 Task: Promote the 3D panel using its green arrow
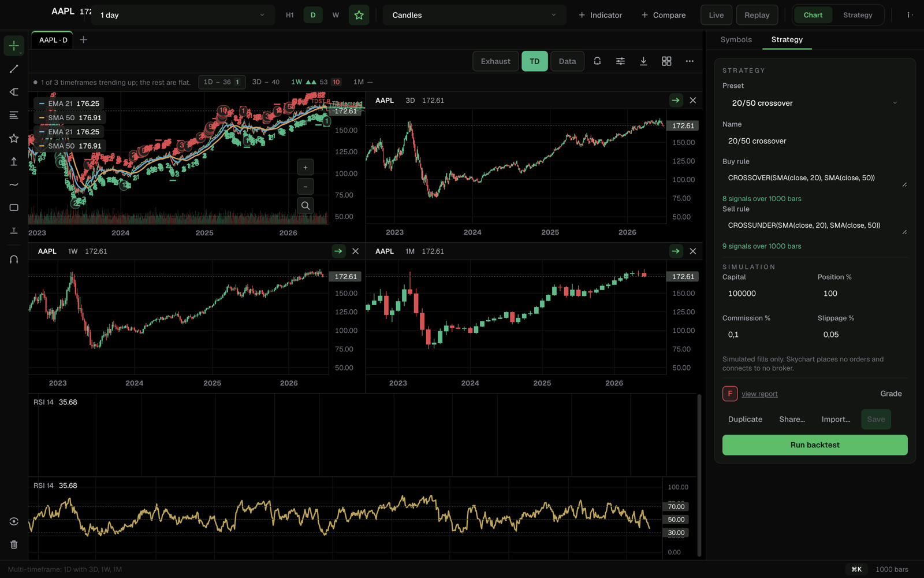coord(676,101)
